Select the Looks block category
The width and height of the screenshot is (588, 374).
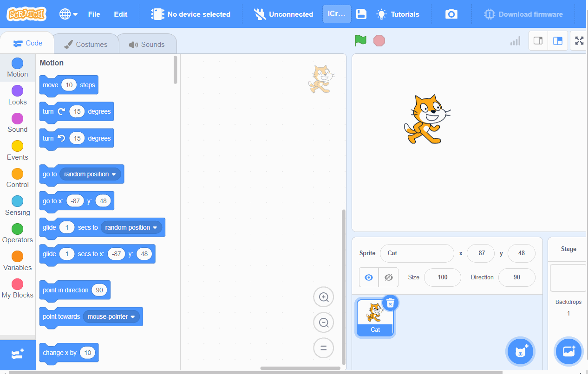pyautogui.click(x=17, y=95)
